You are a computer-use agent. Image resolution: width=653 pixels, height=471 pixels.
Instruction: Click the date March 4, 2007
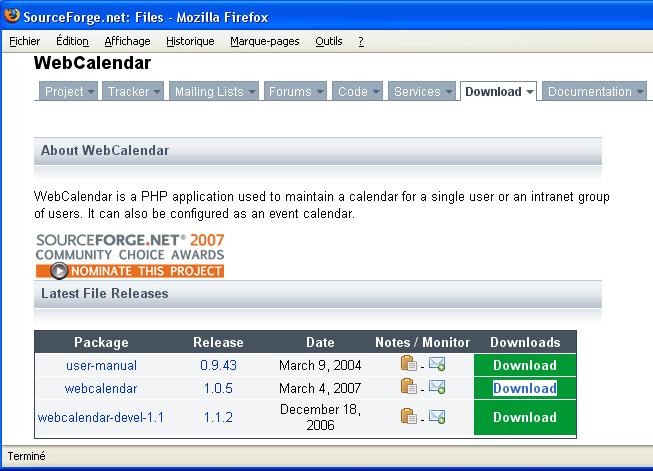[x=320, y=388]
